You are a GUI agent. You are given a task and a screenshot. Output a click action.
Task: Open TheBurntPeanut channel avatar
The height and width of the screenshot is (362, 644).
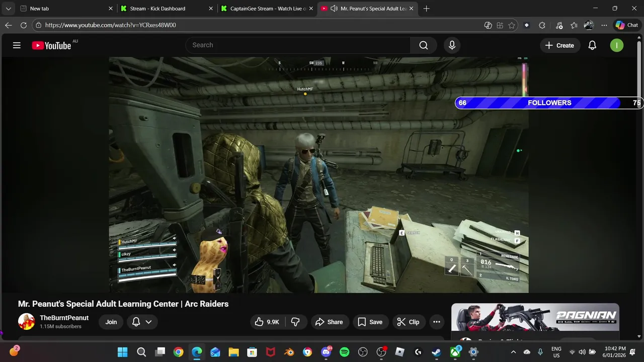point(26,322)
